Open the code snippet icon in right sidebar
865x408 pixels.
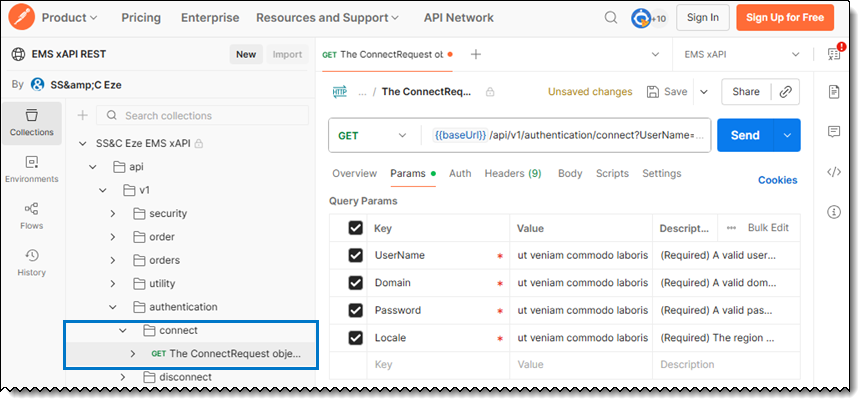[834, 172]
